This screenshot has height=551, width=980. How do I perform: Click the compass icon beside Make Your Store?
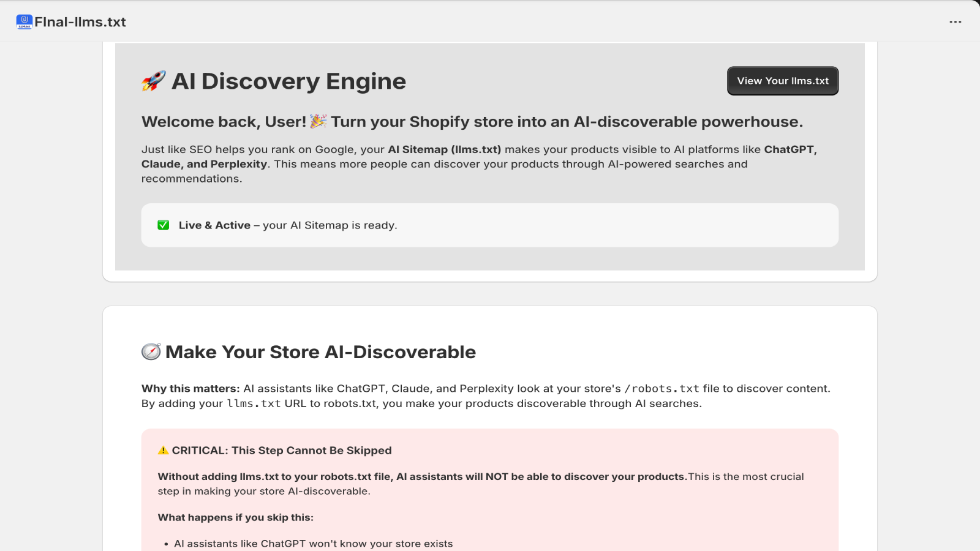[151, 352]
